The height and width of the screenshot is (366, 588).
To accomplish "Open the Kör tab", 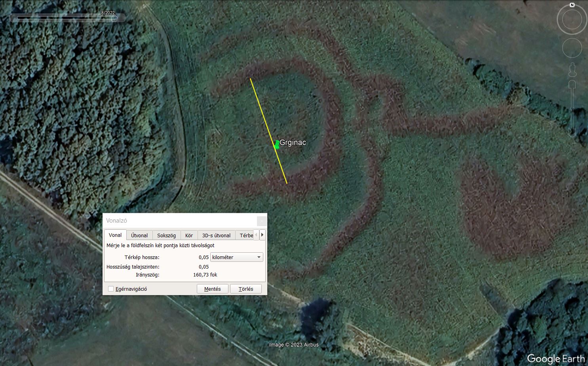I will click(x=189, y=235).
